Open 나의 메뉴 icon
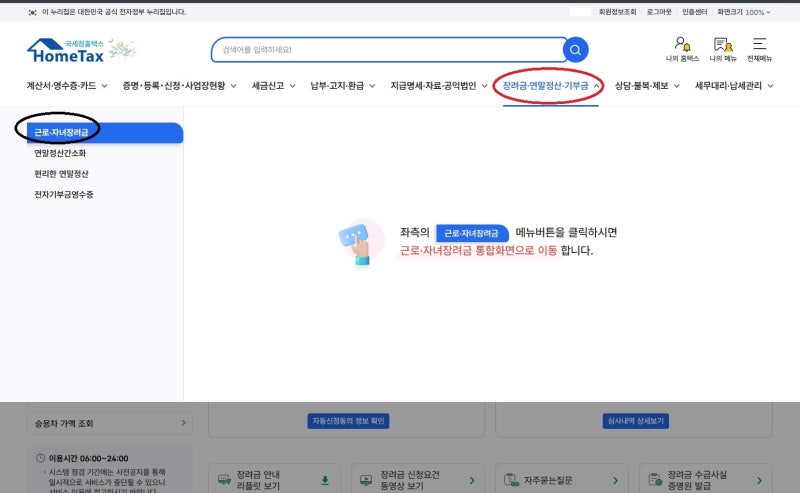The image size is (800, 493). pos(723,49)
